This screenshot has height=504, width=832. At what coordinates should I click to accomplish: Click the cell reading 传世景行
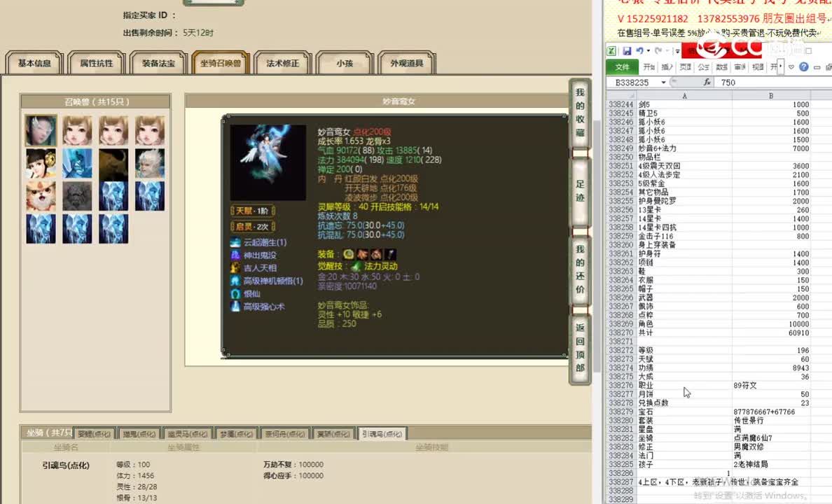point(771,420)
